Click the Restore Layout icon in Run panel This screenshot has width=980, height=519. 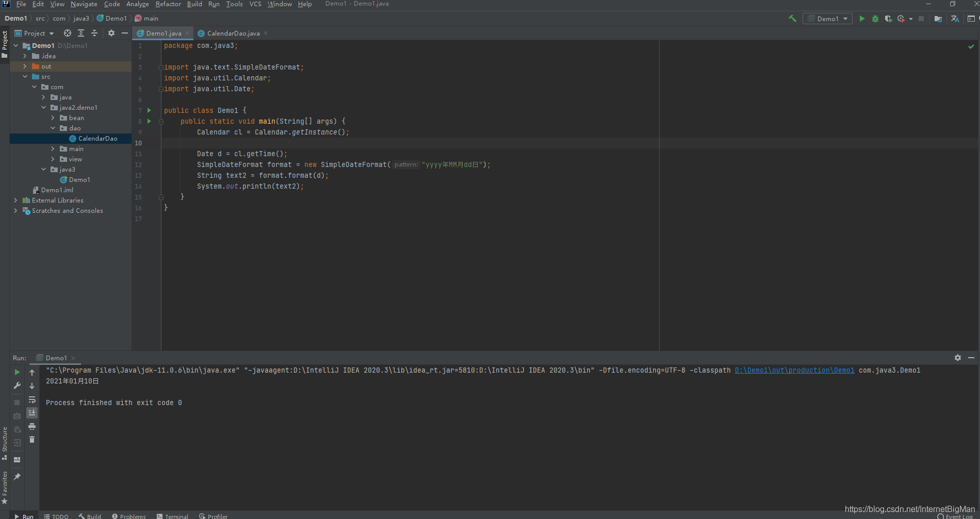pos(17,460)
